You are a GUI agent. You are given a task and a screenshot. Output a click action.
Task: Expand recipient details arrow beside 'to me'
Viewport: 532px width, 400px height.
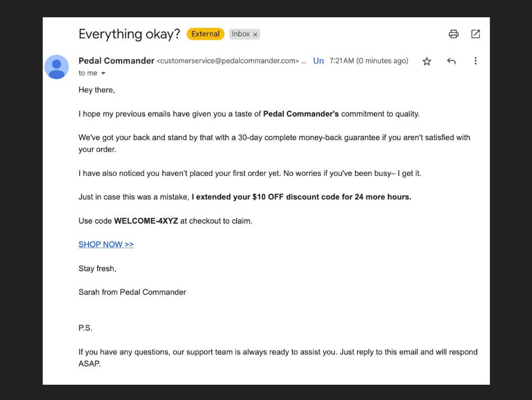(x=103, y=73)
